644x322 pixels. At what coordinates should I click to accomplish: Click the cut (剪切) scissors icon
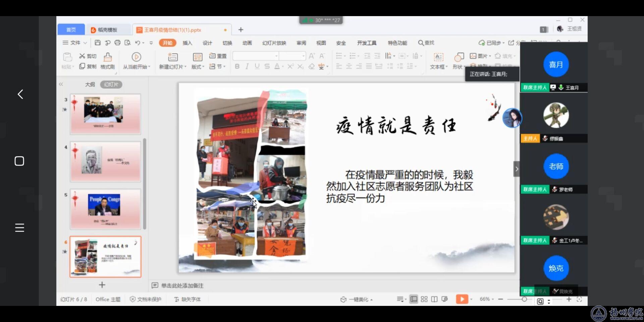tap(82, 56)
